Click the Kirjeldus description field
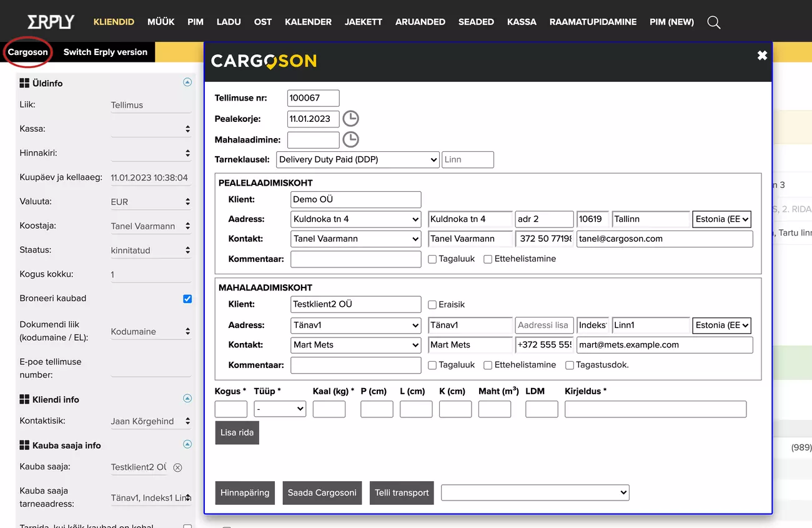Screen dimensions: 812x528 pyautogui.click(x=655, y=409)
